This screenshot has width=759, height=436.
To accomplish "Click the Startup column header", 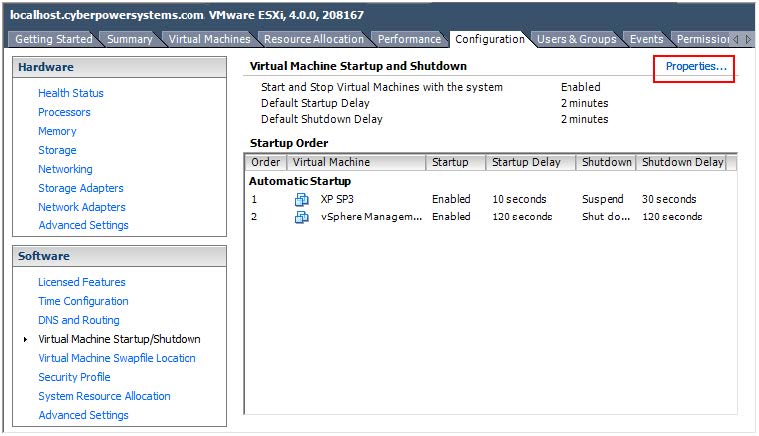I will point(455,162).
